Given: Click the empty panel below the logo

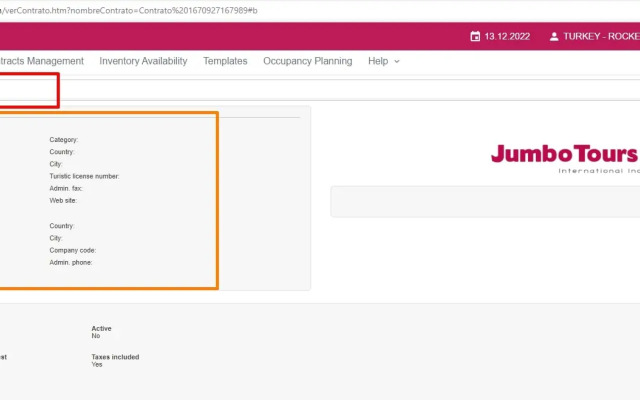Looking at the screenshot, I should click(485, 201).
